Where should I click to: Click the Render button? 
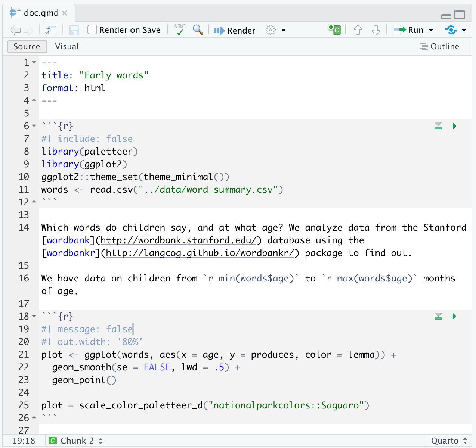(235, 30)
